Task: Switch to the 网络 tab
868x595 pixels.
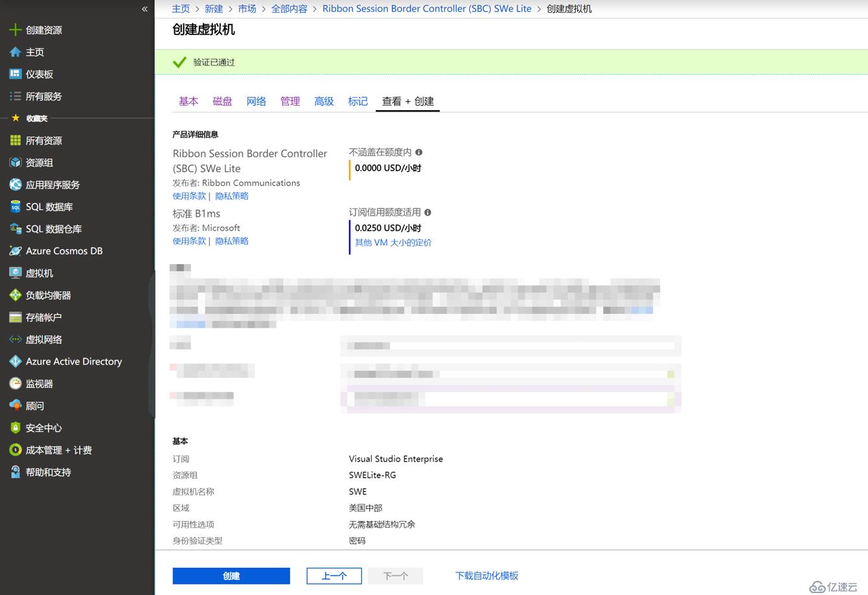Action: coord(257,101)
